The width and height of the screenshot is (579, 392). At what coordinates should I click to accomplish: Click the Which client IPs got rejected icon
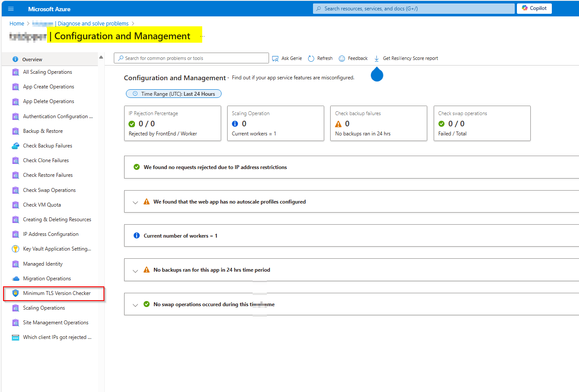pos(16,337)
